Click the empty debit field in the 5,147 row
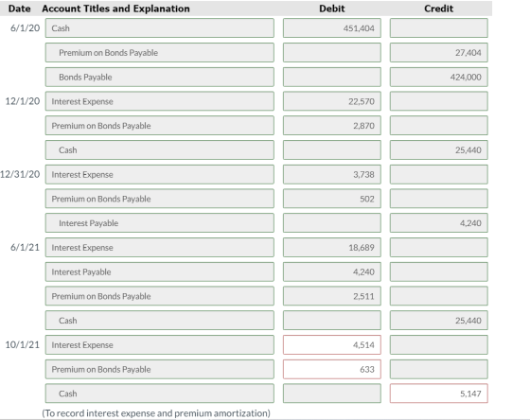Screen dimensions: 530x420 coord(332,394)
